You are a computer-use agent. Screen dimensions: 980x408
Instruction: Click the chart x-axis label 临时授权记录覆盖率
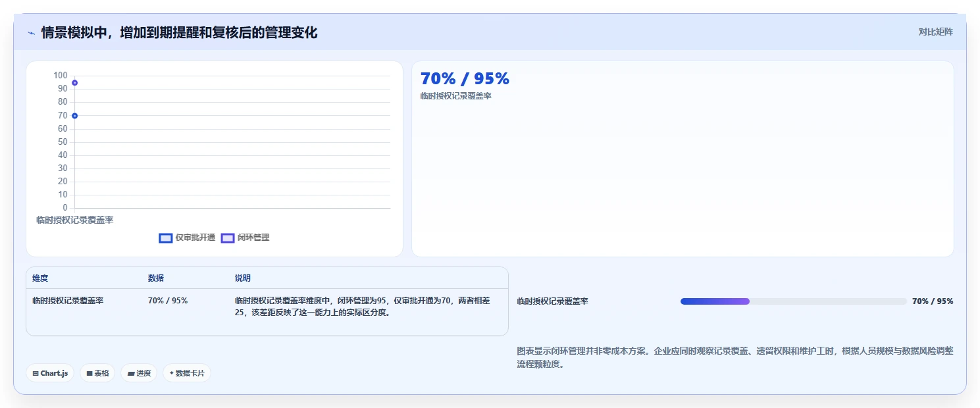tap(75, 220)
